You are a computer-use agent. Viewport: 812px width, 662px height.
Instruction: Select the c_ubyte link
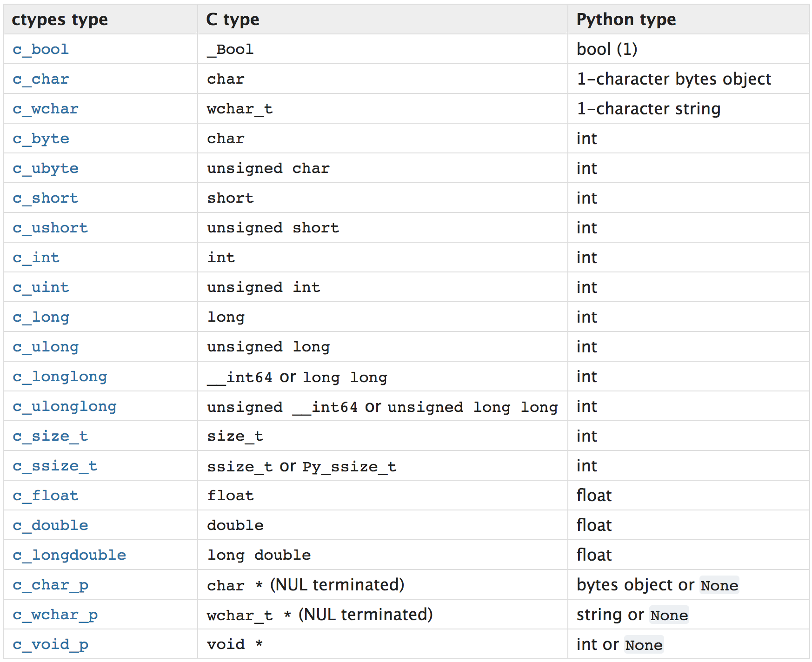coord(46,168)
